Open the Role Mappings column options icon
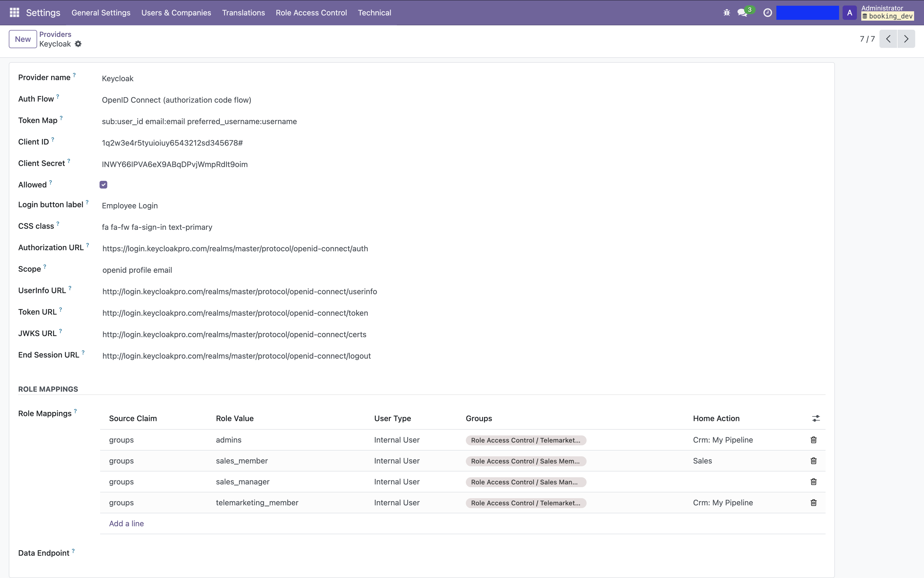The width and height of the screenshot is (924, 578). point(816,419)
